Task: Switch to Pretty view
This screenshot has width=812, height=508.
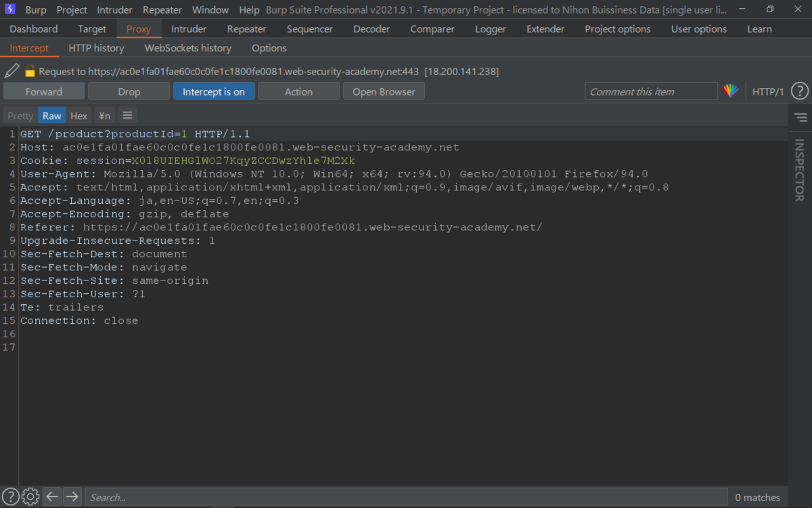Action: [x=20, y=116]
